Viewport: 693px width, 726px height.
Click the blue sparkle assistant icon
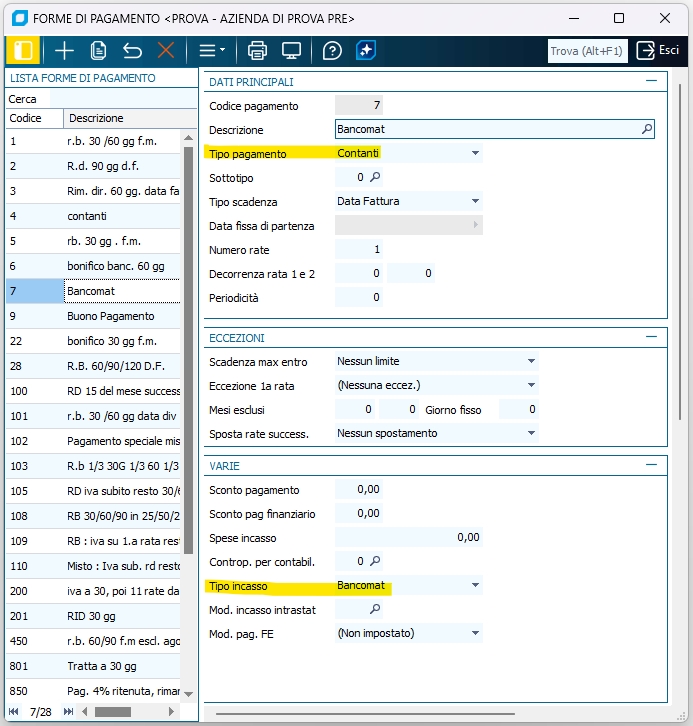(366, 50)
